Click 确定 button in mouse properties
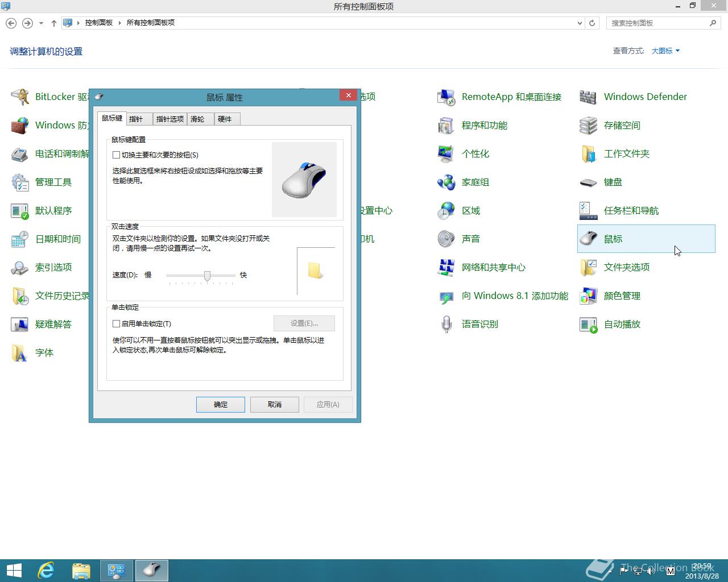Screen dimensions: 728x582 coord(221,405)
